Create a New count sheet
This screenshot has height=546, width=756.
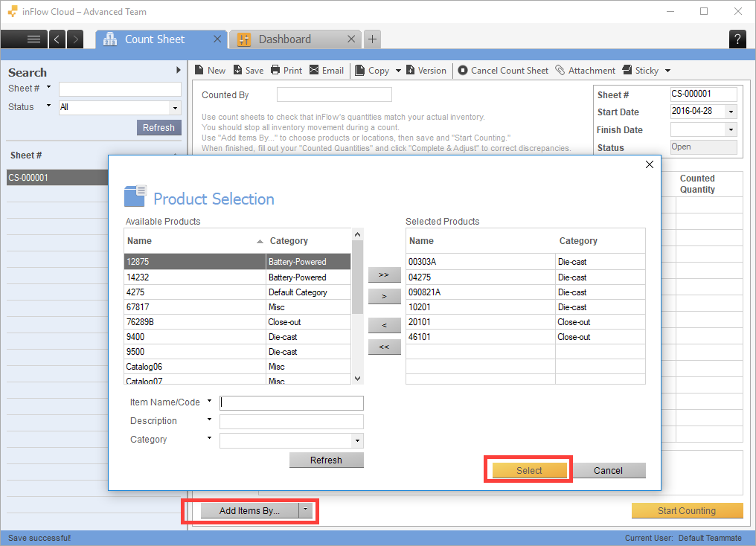[211, 71]
